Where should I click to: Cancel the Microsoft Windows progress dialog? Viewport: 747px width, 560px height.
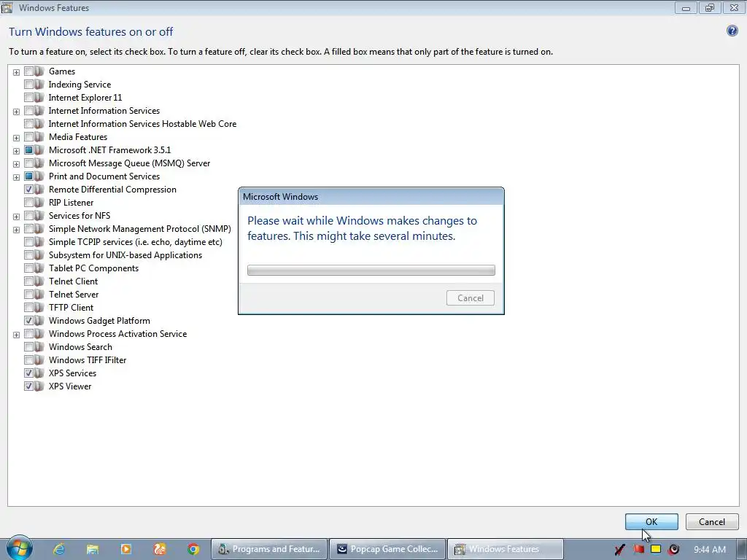pos(471,298)
